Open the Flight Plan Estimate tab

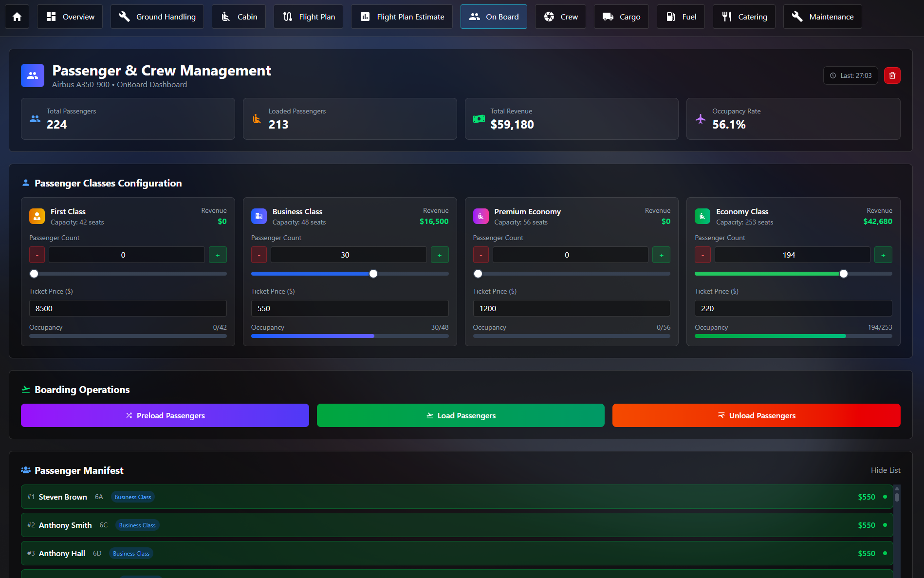[402, 17]
